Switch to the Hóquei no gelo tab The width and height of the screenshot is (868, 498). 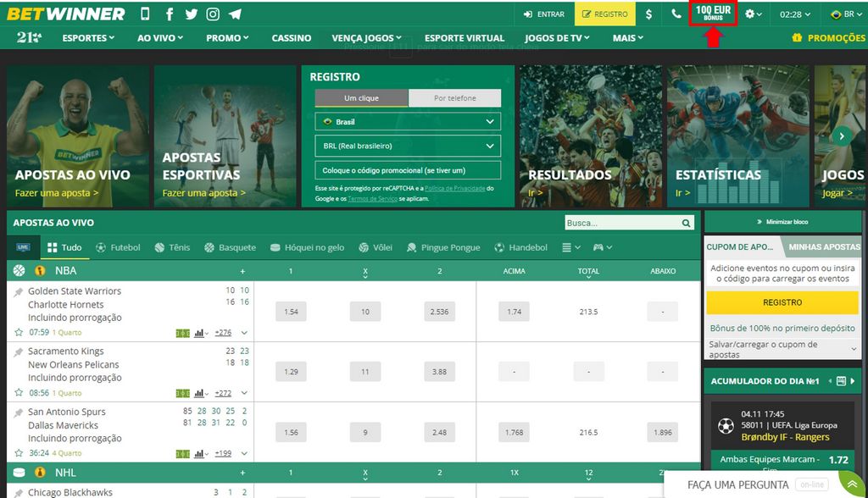307,247
